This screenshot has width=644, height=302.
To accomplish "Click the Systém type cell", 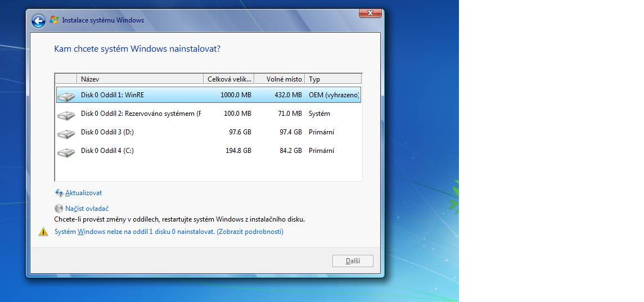I will pos(319,114).
